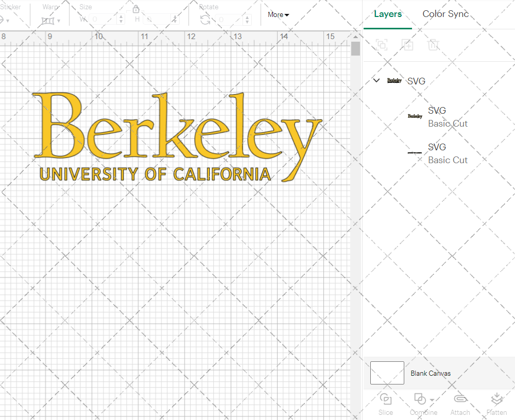Flatten the selected layers
The image size is (515, 420).
coord(496,404)
